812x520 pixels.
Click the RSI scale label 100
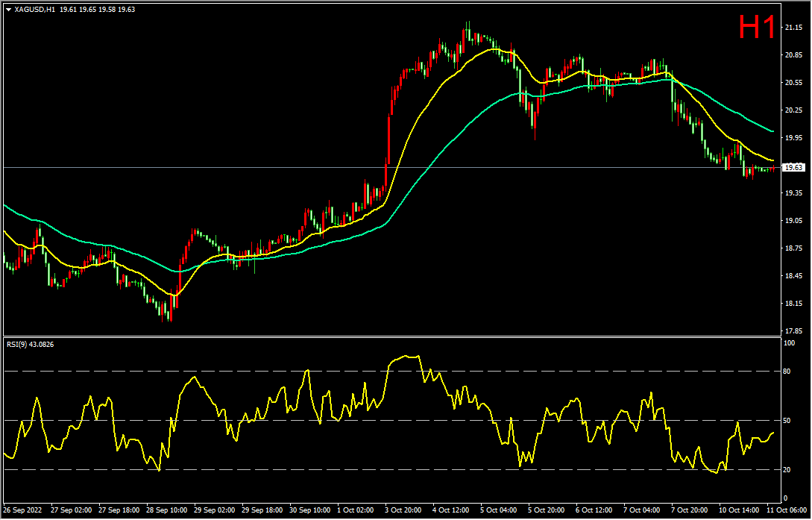[790, 343]
